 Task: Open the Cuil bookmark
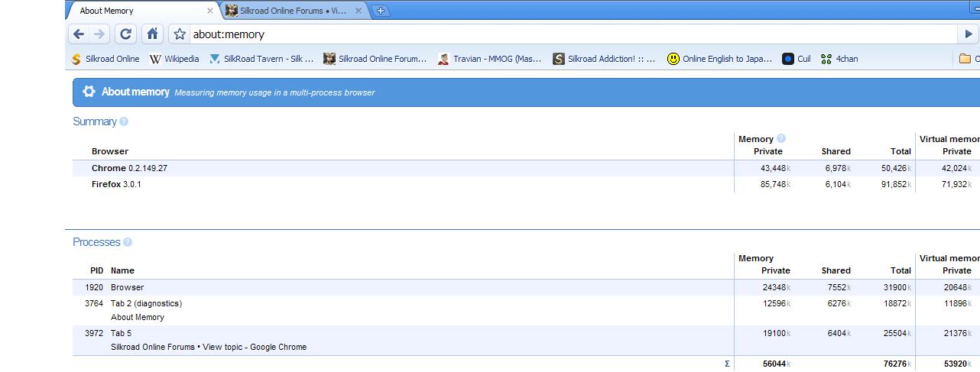coord(796,59)
